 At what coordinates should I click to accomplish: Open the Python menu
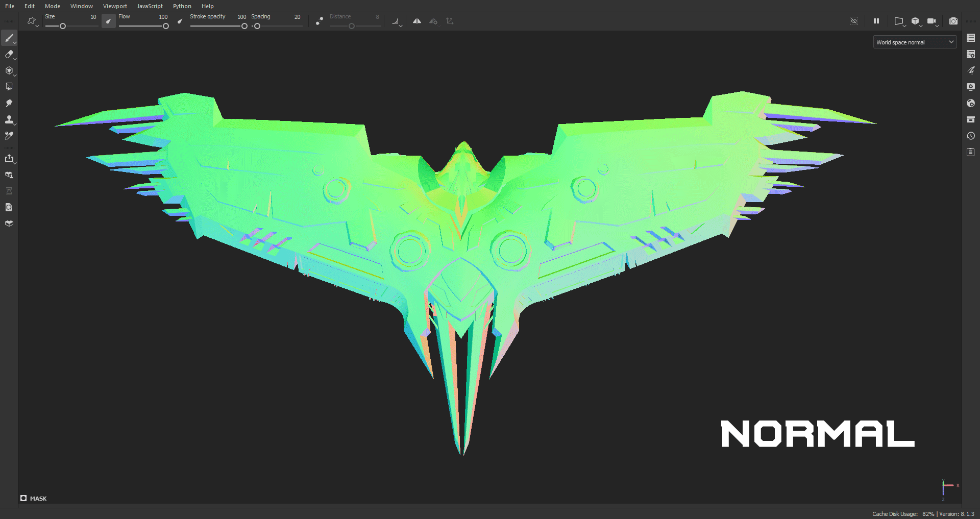[182, 6]
